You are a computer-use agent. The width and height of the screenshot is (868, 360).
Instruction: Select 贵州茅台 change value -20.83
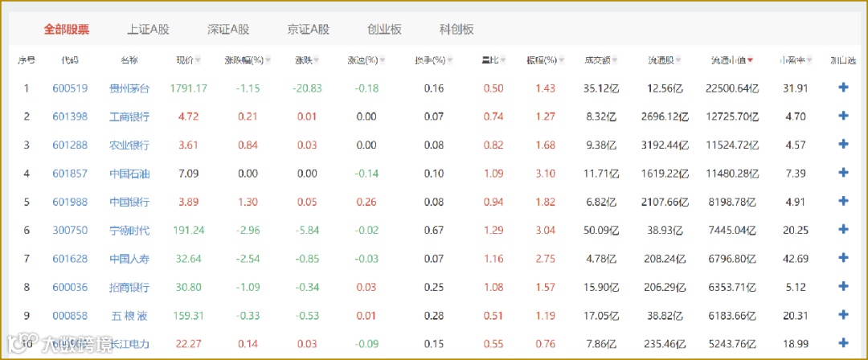pos(308,88)
